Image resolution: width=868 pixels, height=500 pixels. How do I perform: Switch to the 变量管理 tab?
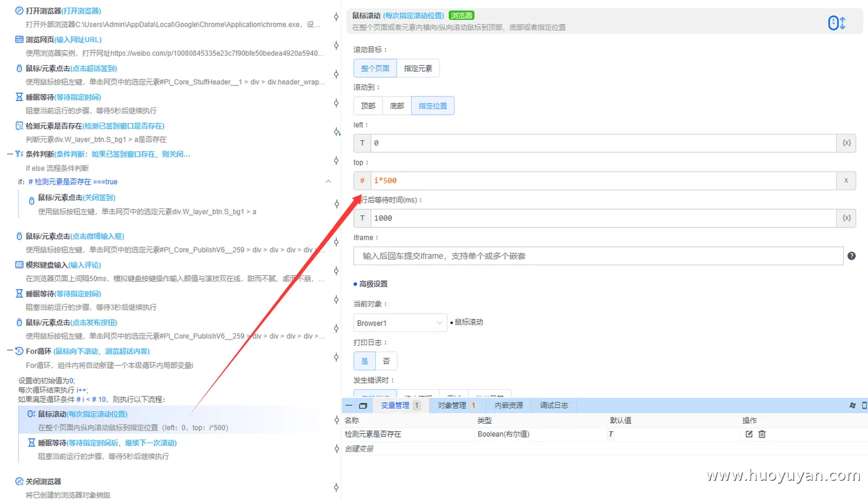coord(401,406)
